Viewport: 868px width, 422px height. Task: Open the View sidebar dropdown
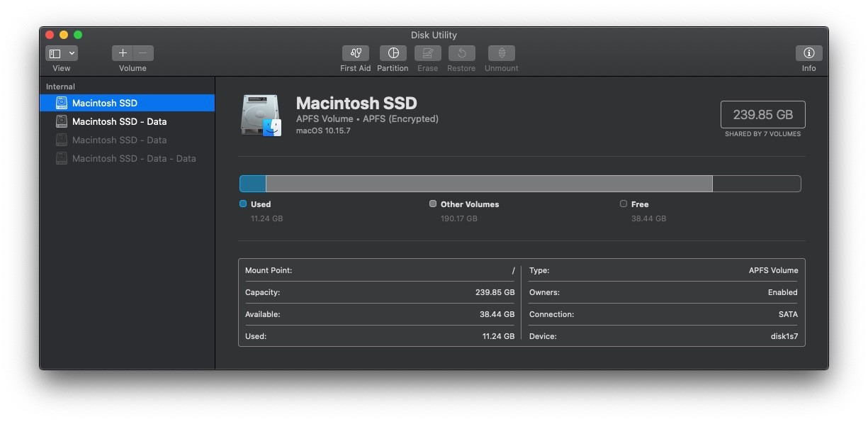pos(62,53)
